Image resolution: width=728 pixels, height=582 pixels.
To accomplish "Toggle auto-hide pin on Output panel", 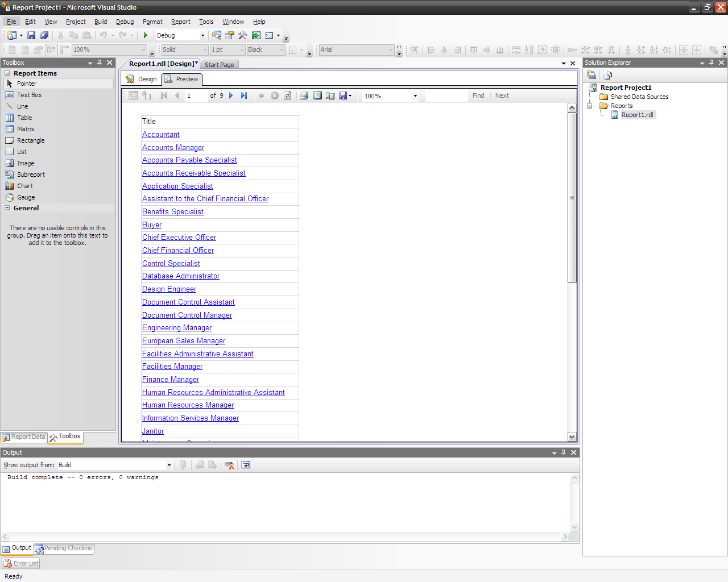I will [564, 452].
